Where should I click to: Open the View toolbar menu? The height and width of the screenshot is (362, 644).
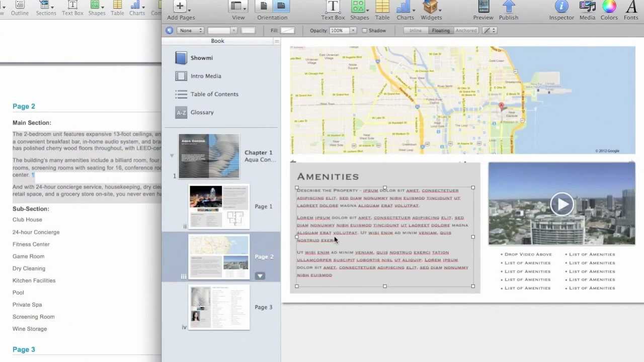point(238,7)
